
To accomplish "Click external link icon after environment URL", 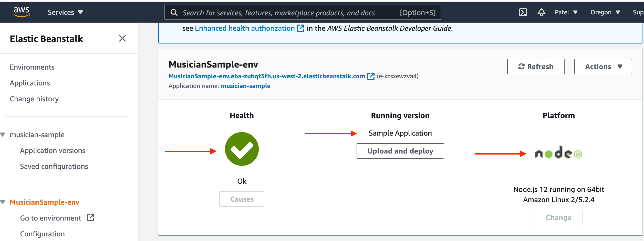I will (371, 76).
